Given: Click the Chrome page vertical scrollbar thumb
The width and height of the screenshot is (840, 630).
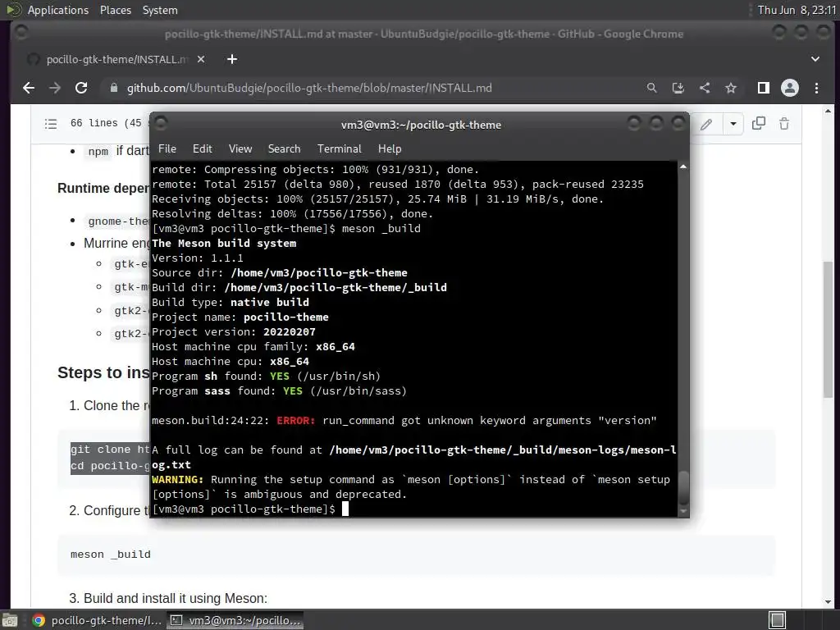Looking at the screenshot, I should [x=828, y=328].
